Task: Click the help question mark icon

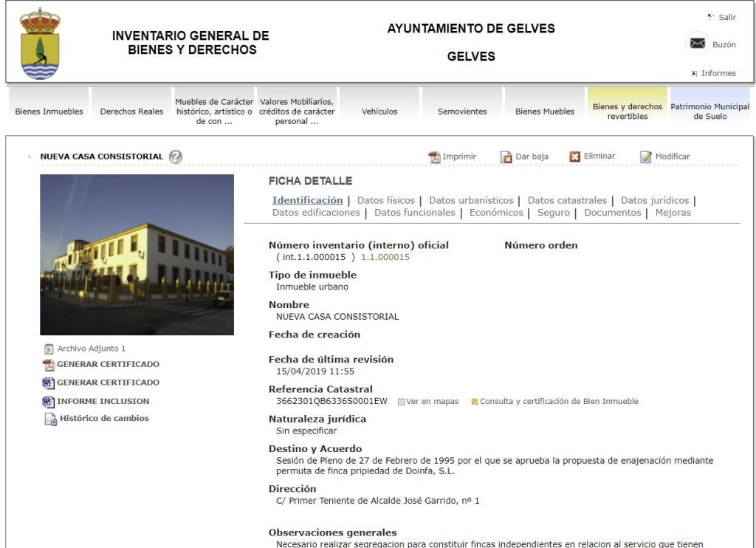Action: [175, 157]
